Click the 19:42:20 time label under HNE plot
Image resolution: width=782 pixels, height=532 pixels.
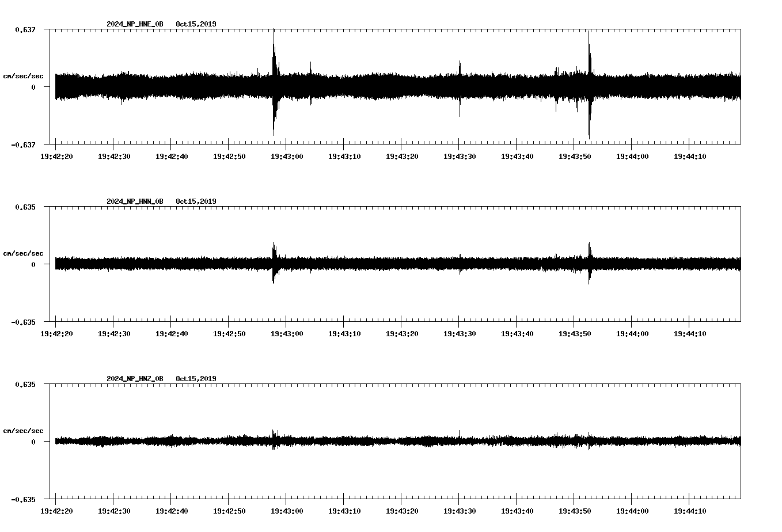coord(56,156)
